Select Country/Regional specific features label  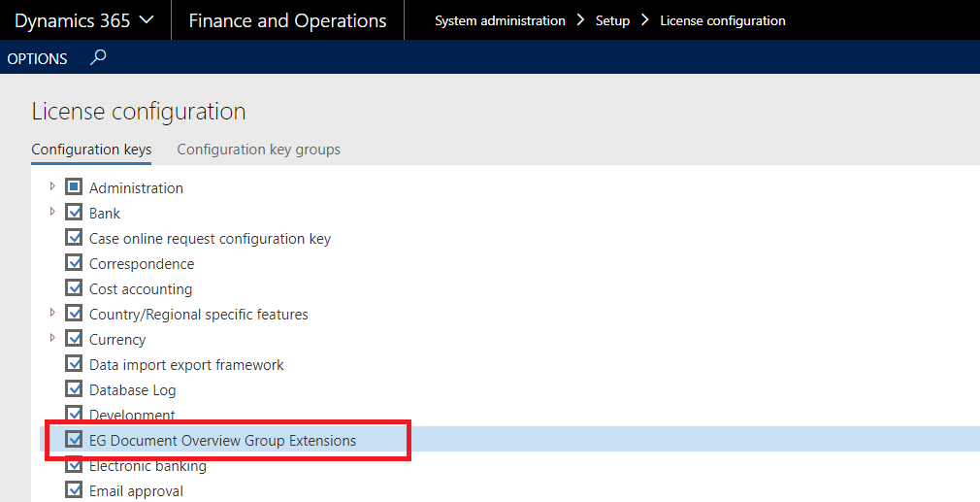click(x=199, y=315)
